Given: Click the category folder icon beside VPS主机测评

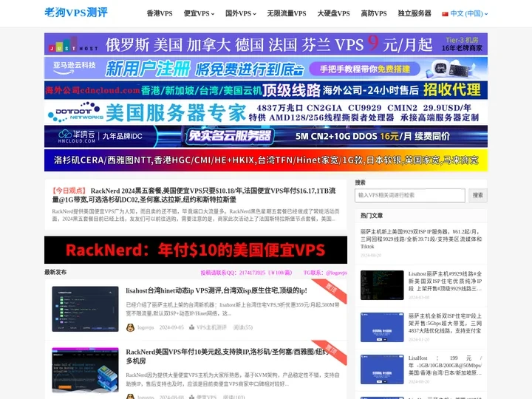Looking at the screenshot, I should (x=191, y=327).
